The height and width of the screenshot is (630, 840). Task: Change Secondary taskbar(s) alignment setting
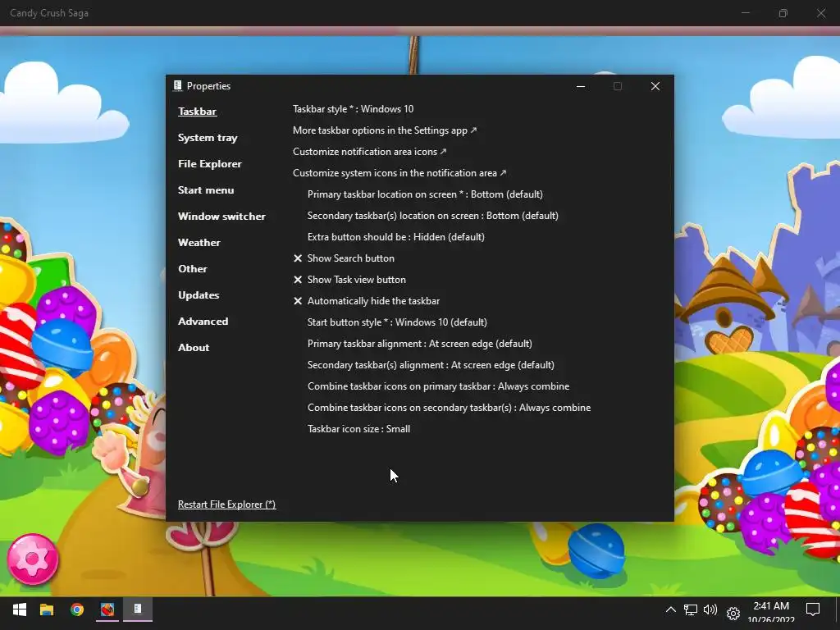(431, 365)
